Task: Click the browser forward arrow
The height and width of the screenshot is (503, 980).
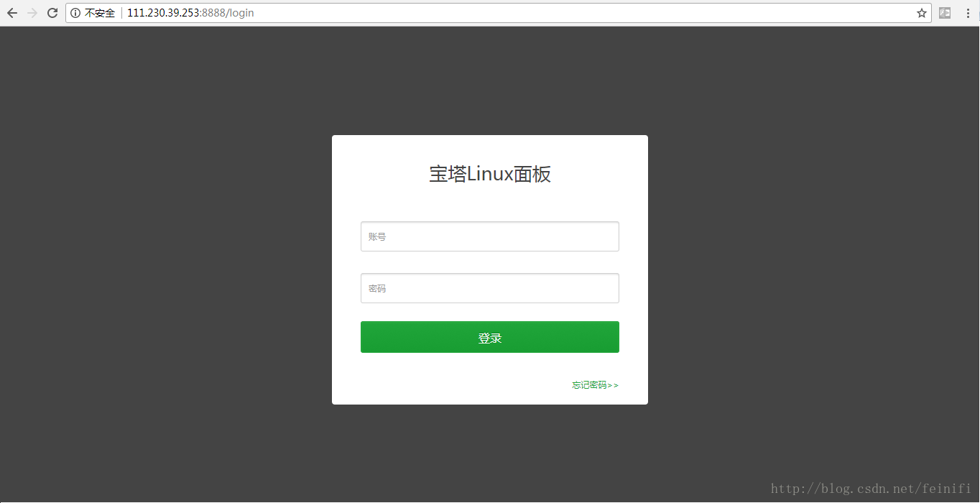Action: pyautogui.click(x=32, y=13)
